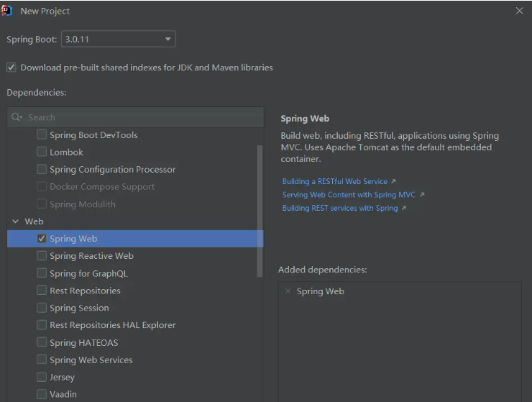
Task: Remove Spring Web using the x icon
Action: [x=288, y=291]
